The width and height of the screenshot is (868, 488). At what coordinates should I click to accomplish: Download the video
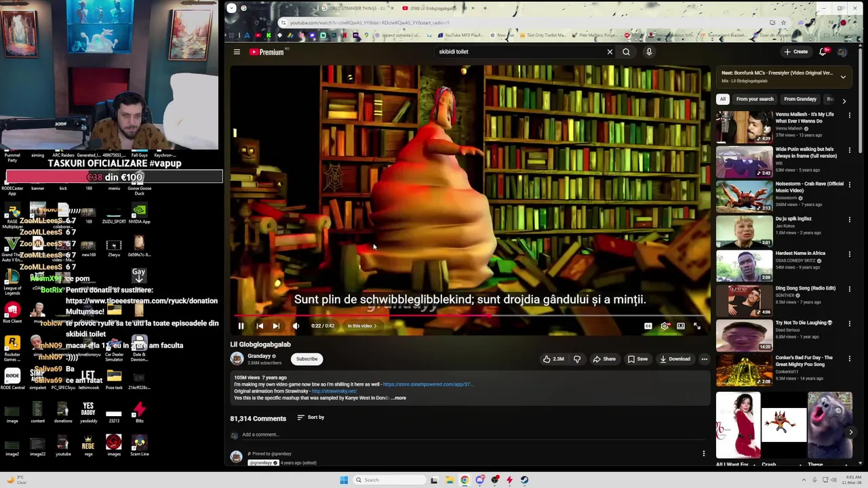click(675, 359)
